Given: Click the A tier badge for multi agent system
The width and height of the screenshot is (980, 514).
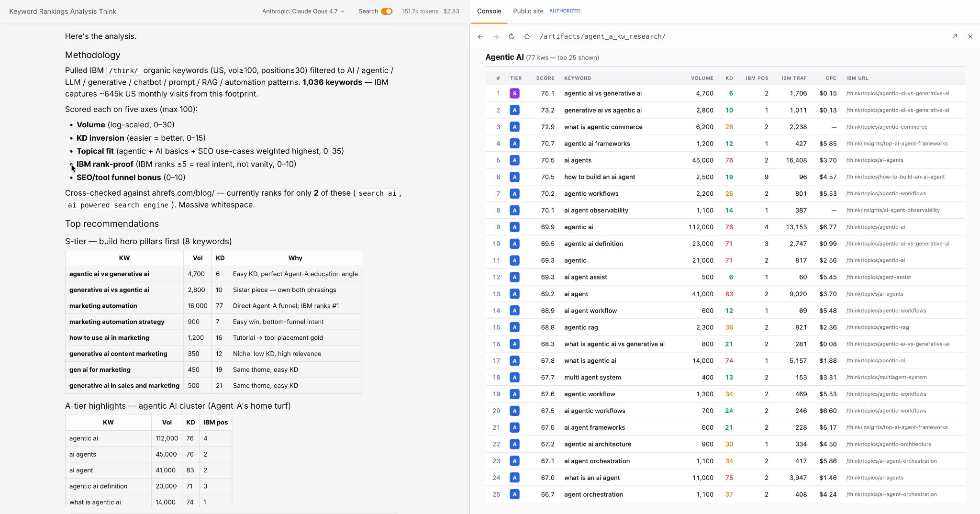Looking at the screenshot, I should [514, 377].
